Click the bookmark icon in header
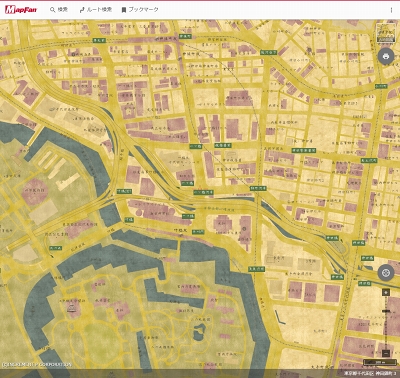The image size is (400, 378). pos(124,10)
